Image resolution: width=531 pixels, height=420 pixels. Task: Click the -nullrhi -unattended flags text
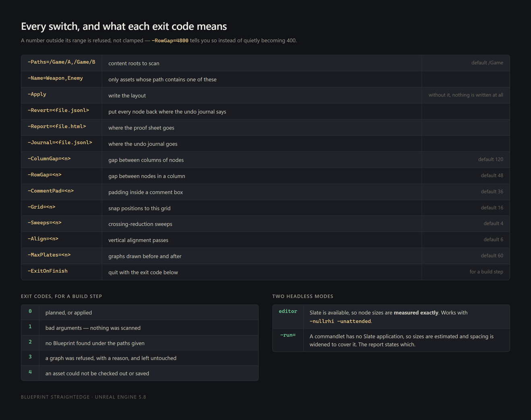(340, 321)
